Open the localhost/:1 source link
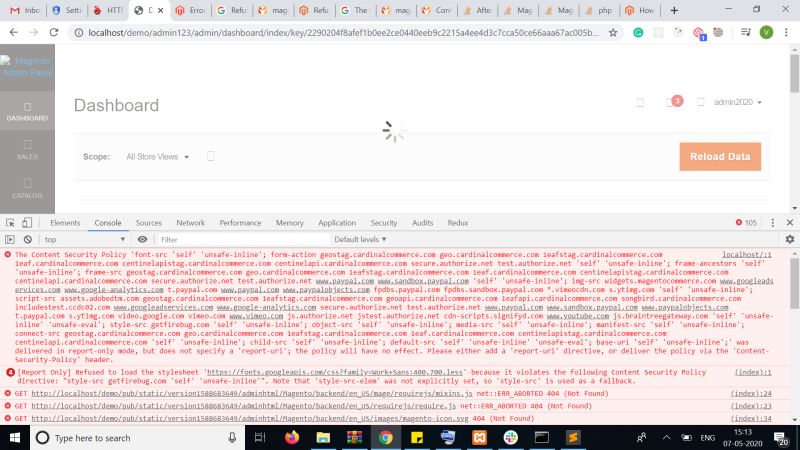800x450 pixels. point(746,255)
